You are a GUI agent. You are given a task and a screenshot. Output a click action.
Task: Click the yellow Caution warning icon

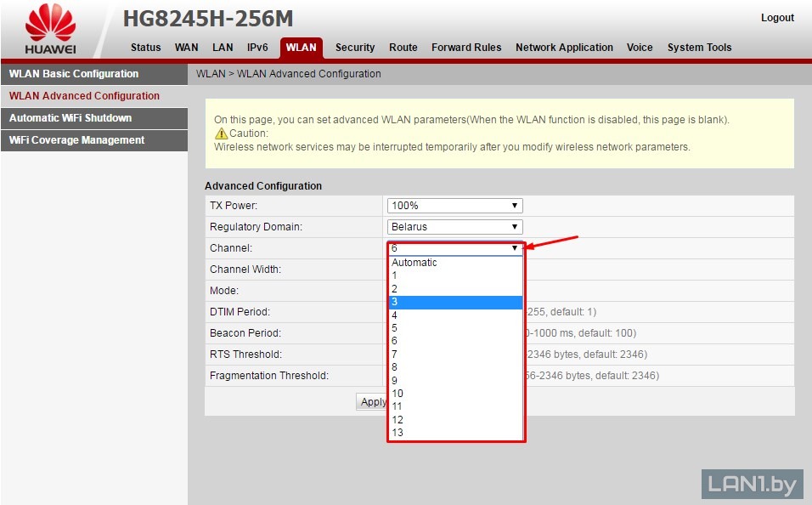tap(221, 133)
